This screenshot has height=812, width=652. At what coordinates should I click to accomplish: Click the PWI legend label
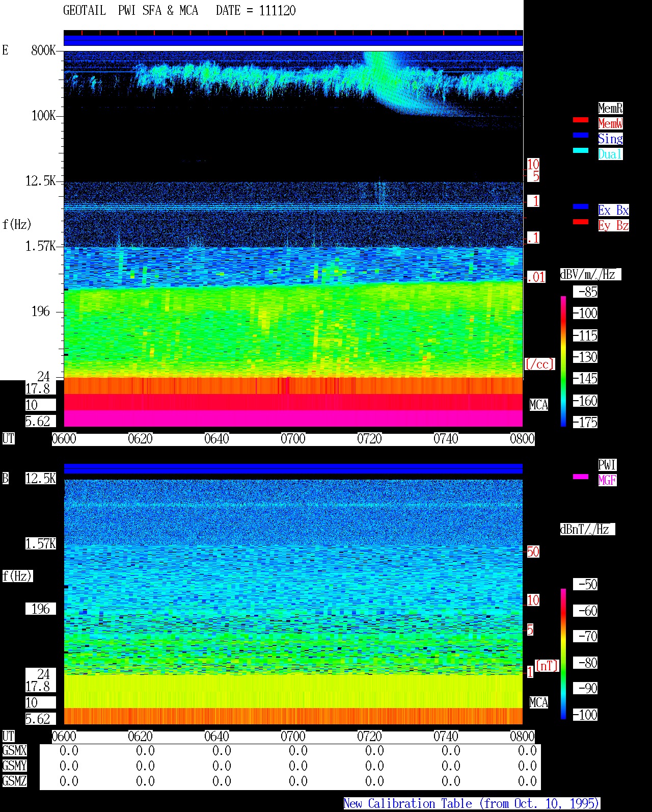[607, 465]
